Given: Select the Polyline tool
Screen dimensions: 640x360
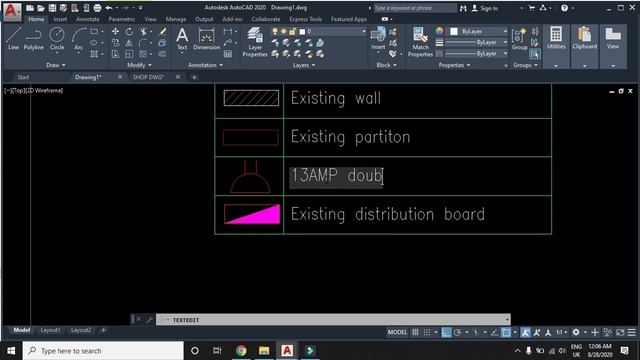Looking at the screenshot, I should [x=33, y=39].
